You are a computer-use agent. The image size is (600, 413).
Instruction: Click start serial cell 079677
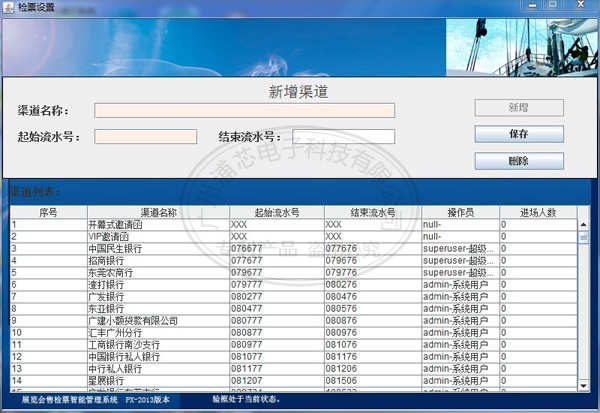(277, 273)
